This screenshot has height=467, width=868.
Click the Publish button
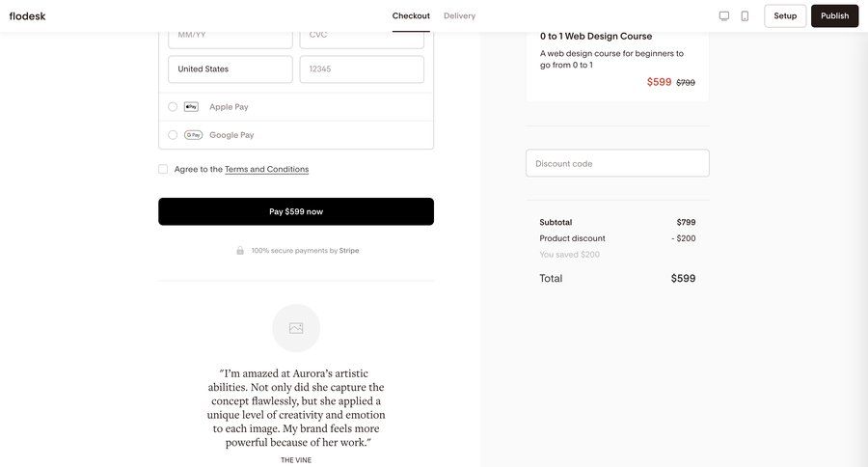tap(834, 15)
